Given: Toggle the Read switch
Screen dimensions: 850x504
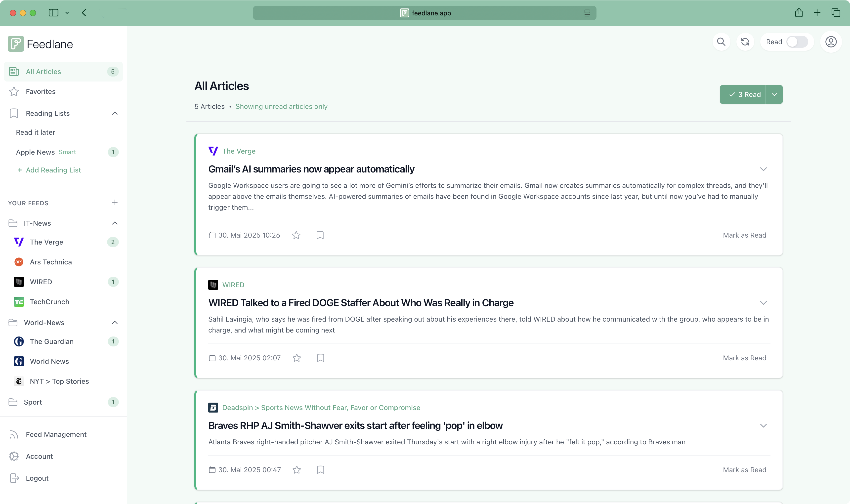Looking at the screenshot, I should [x=797, y=42].
